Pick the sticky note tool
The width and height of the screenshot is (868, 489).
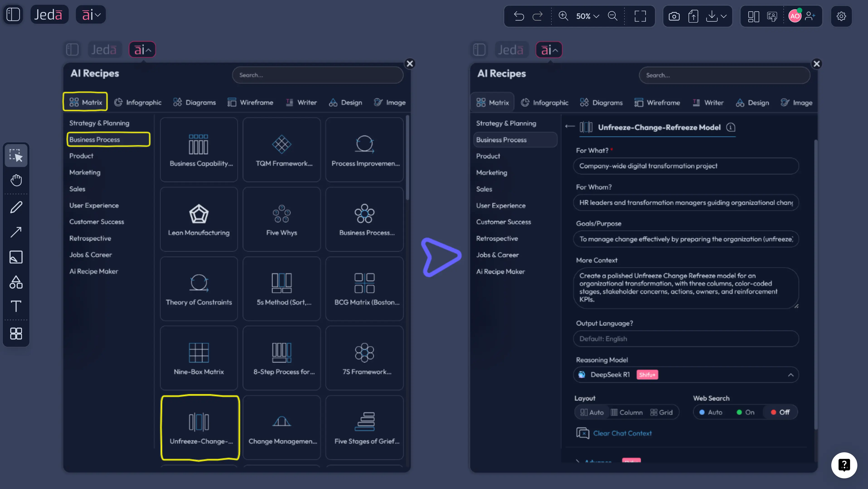pyautogui.click(x=16, y=257)
